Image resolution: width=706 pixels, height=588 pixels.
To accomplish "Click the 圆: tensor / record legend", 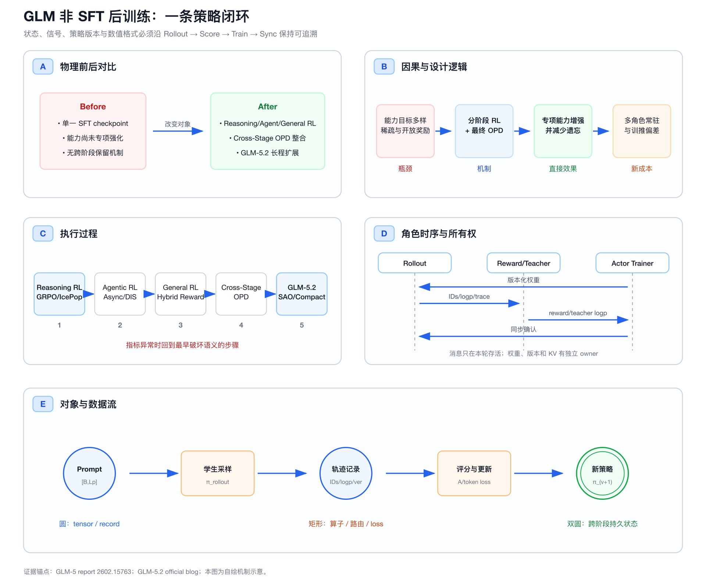I will click(89, 524).
